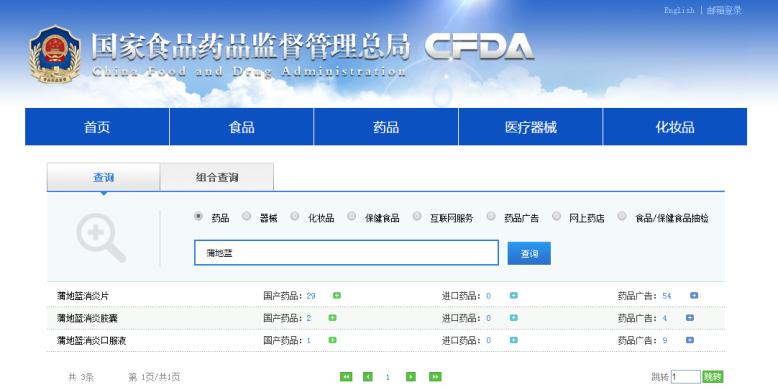The width and height of the screenshot is (778, 390).
Task: Select the 保健食品 radio button
Action: point(351,216)
